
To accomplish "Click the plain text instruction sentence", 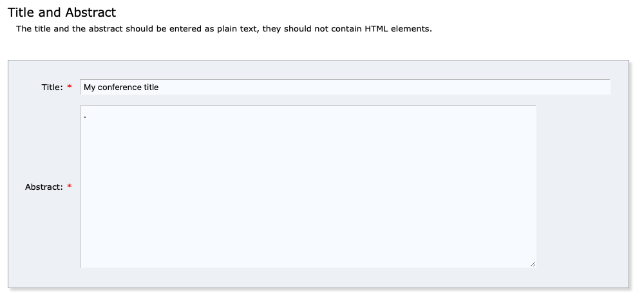I will point(224,29).
